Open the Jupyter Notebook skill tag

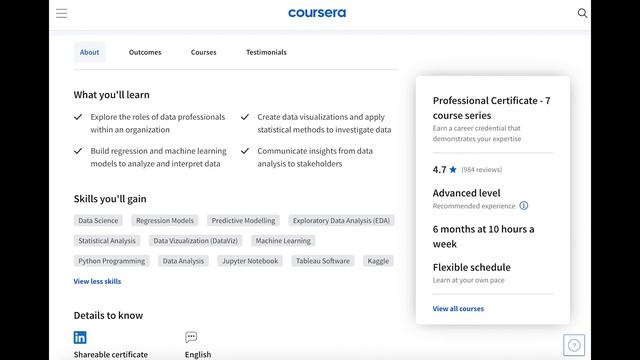click(x=250, y=261)
